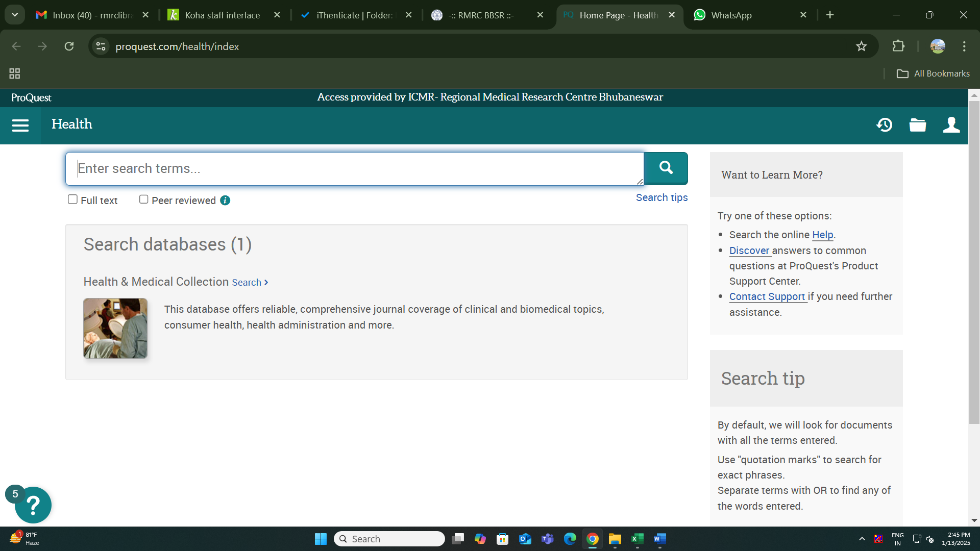The image size is (980, 551).
Task: Open Chrome extensions puzzle icon
Action: 898,46
